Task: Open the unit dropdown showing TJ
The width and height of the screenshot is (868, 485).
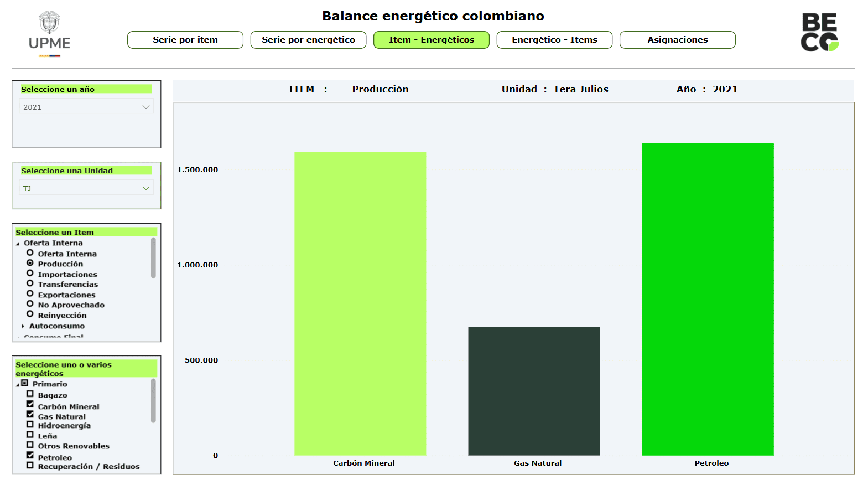Action: (x=86, y=188)
